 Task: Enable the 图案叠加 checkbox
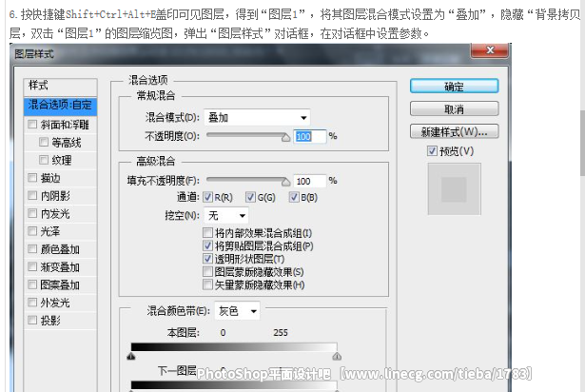pos(32,284)
